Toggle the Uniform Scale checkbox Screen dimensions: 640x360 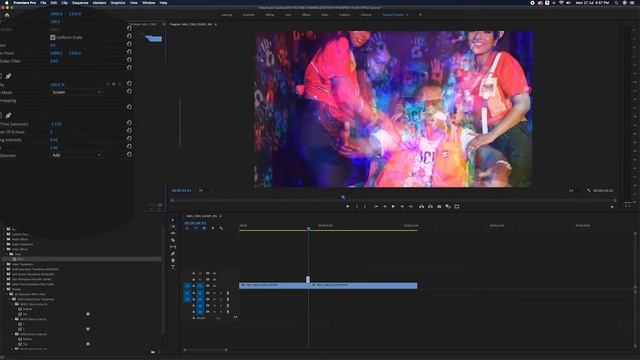(x=53, y=37)
